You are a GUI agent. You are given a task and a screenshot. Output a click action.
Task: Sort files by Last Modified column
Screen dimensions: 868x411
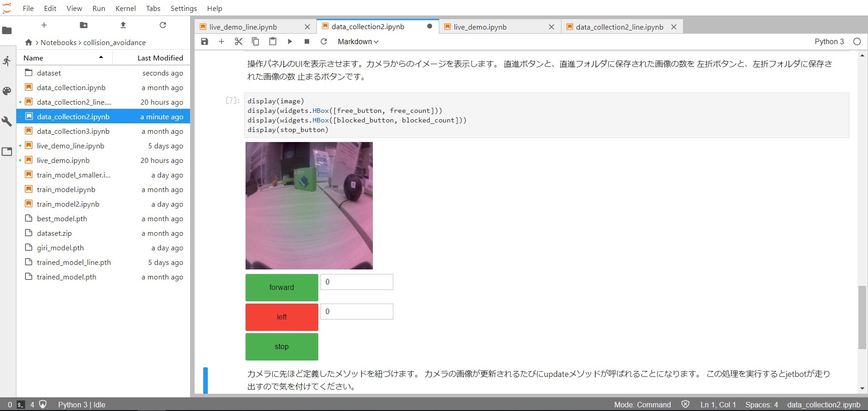tap(151, 58)
